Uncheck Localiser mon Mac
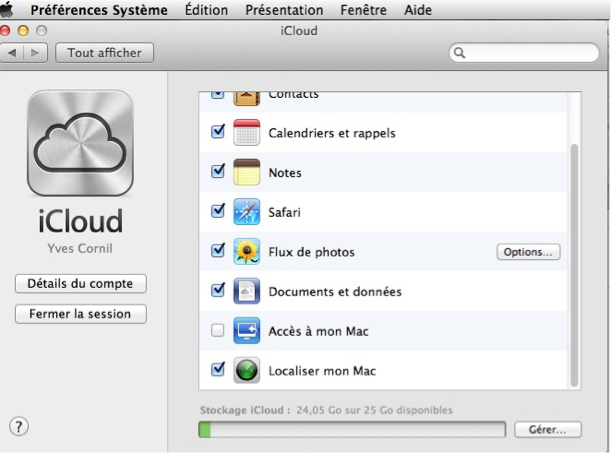 [217, 369]
